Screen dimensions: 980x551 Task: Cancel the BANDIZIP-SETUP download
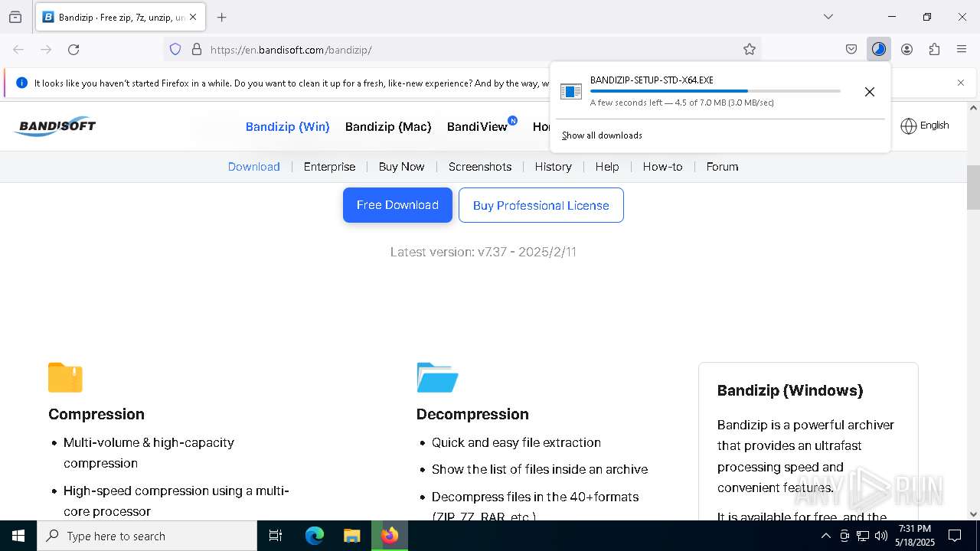click(870, 92)
